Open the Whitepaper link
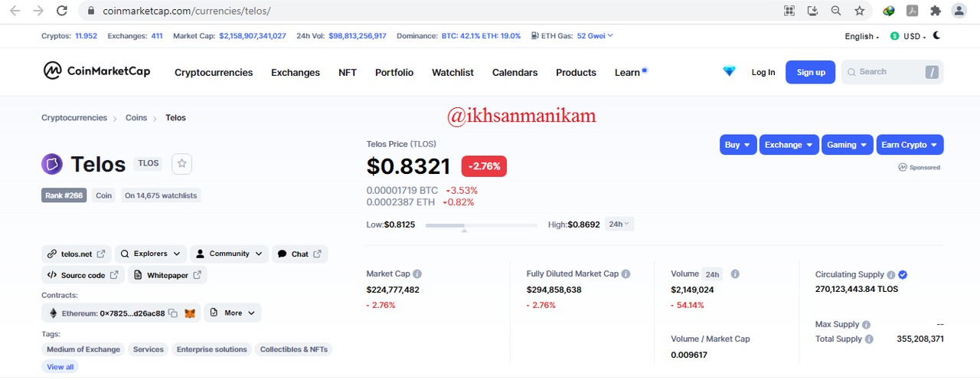This screenshot has height=380, width=980. point(167,275)
